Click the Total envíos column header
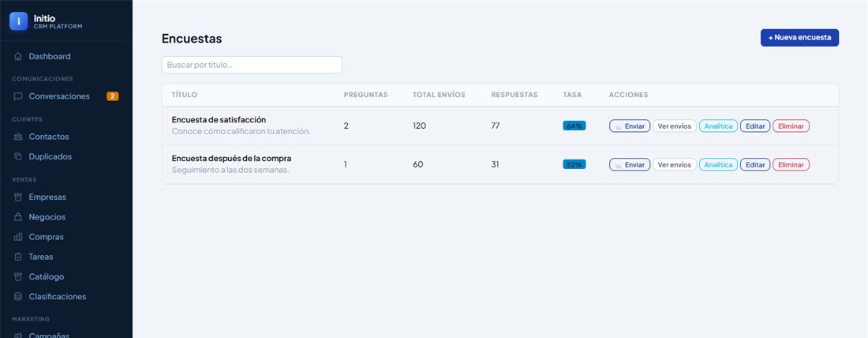The image size is (868, 338). coord(439,95)
